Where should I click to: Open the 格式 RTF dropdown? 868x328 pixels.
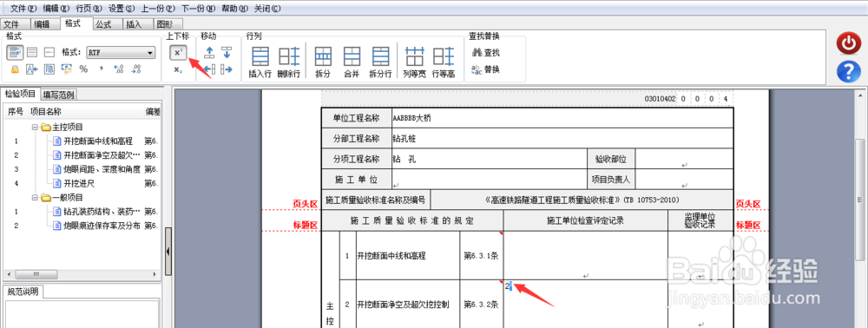point(121,53)
